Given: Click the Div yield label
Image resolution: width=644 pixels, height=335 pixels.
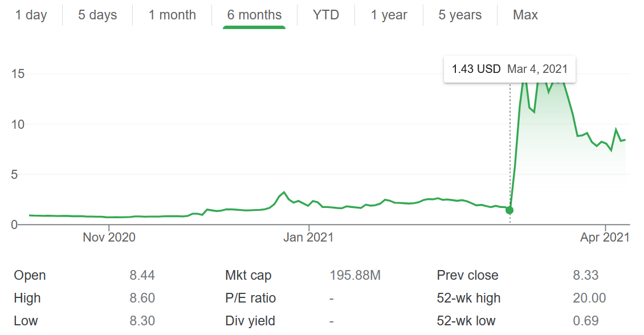Looking at the screenshot, I should pos(250,321).
